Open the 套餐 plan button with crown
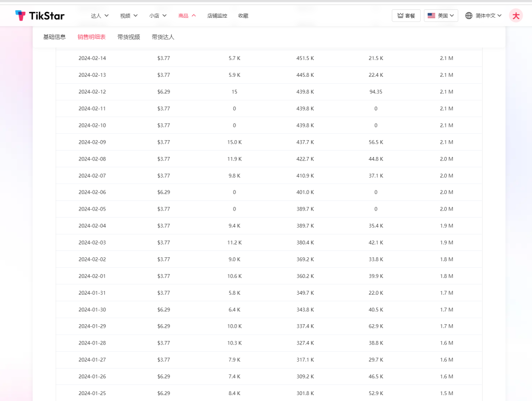This screenshot has width=532, height=401. pos(406,16)
